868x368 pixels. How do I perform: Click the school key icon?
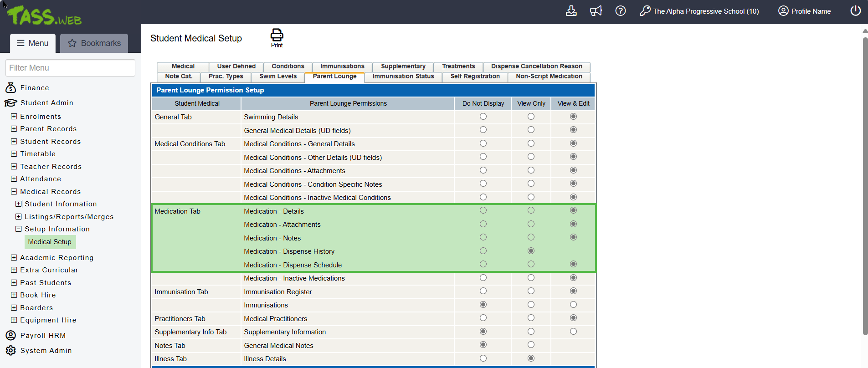(645, 11)
